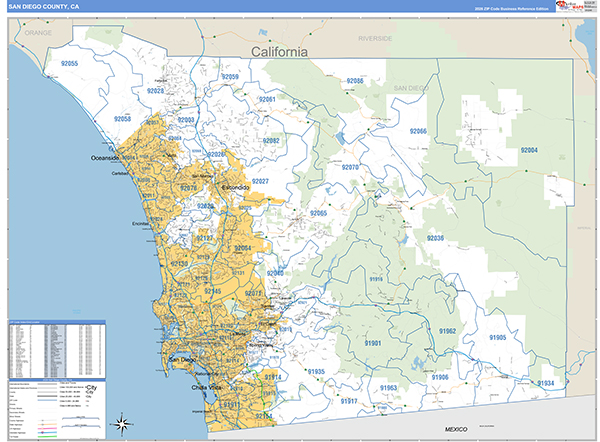Select ZIP code 92086 label
This screenshot has width=600, height=442.
355,80
